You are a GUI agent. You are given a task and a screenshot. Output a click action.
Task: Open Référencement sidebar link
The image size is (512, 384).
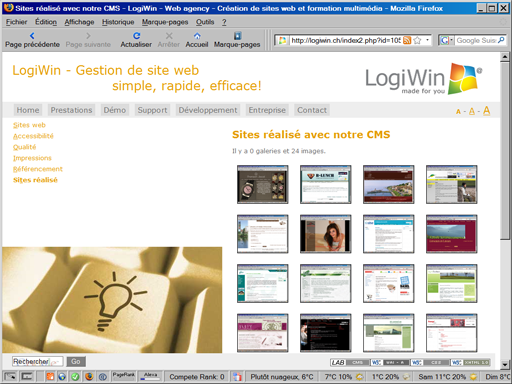(x=38, y=169)
